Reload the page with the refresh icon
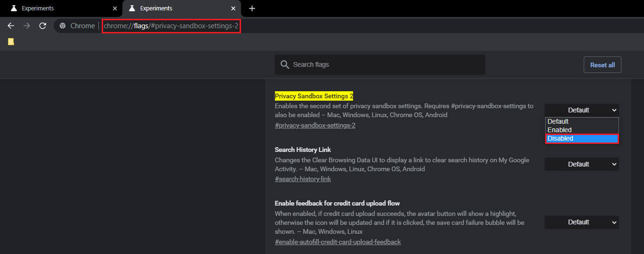This screenshot has width=644, height=254. pyautogui.click(x=42, y=26)
